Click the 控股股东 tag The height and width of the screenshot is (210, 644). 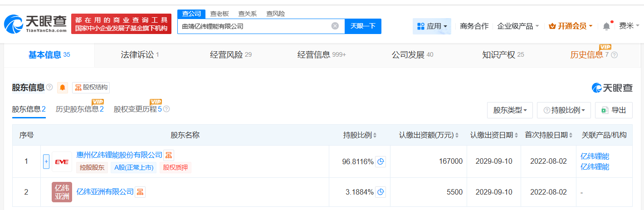92,168
